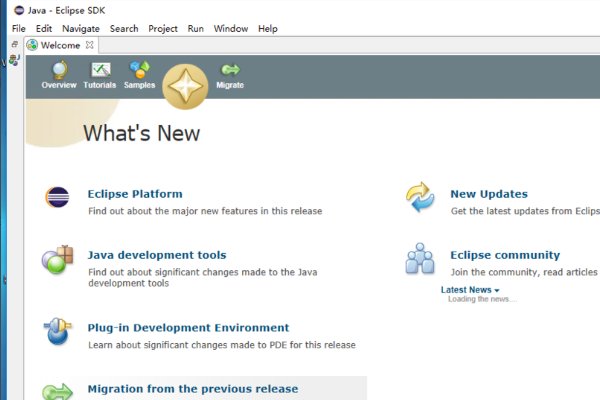
Task: Restore the minimized view stack on left
Action: click(14, 45)
